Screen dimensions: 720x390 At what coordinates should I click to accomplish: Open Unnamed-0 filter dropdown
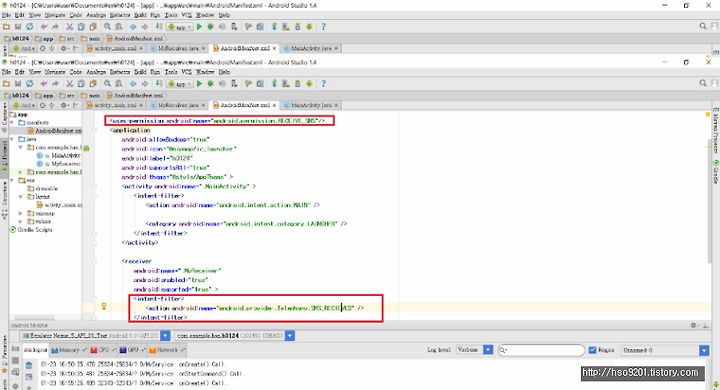pos(704,350)
